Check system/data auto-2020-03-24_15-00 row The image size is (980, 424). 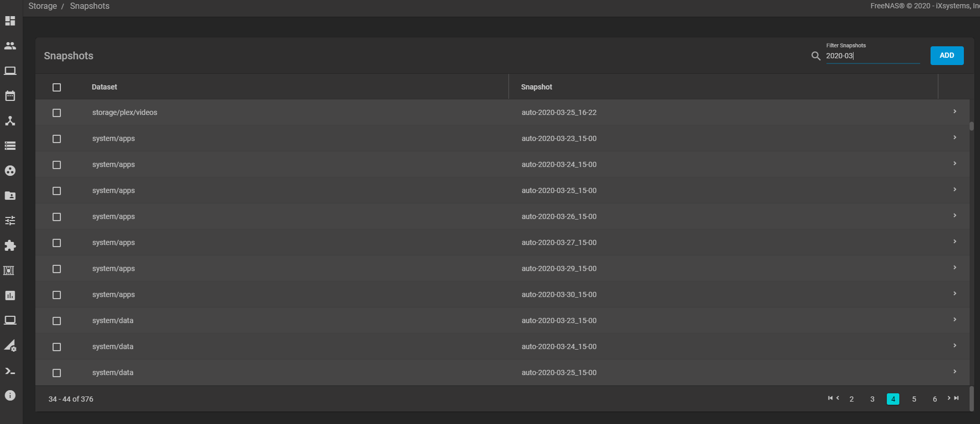[x=57, y=347]
